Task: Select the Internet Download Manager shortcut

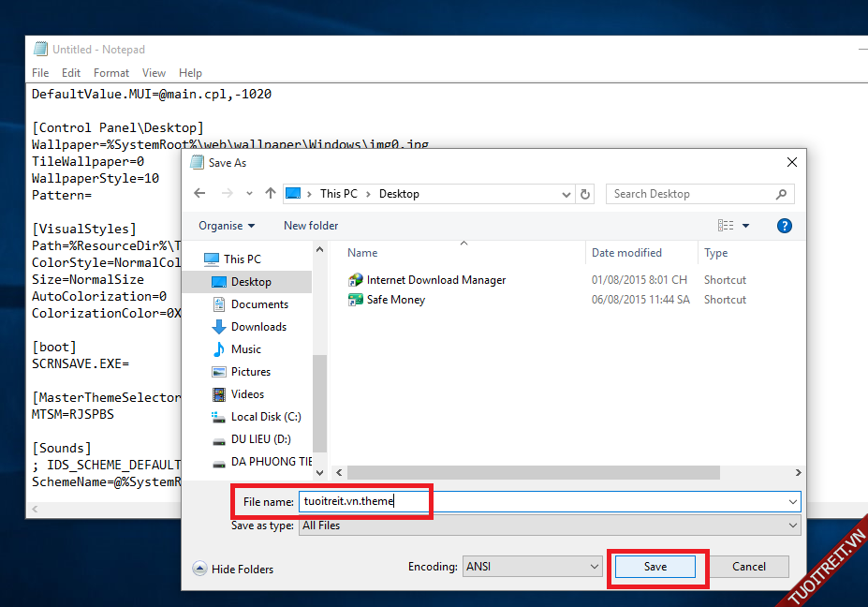Action: (x=435, y=280)
